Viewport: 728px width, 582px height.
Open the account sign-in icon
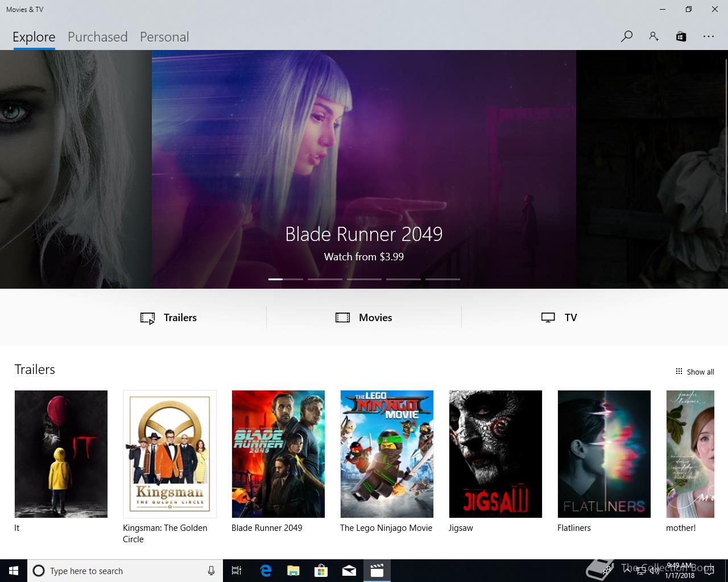[654, 36]
